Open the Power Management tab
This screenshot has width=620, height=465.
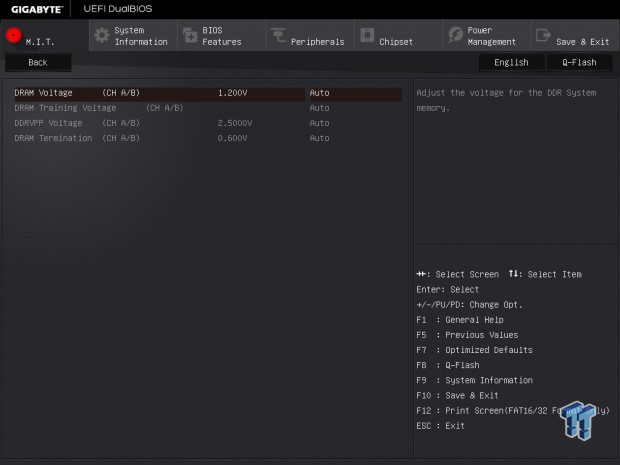tap(487, 36)
